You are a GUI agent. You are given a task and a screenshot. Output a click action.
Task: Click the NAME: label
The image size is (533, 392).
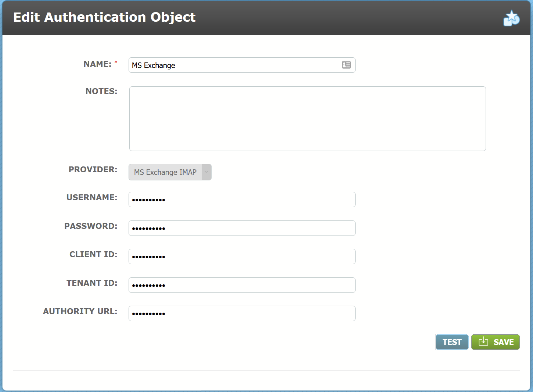[97, 64]
